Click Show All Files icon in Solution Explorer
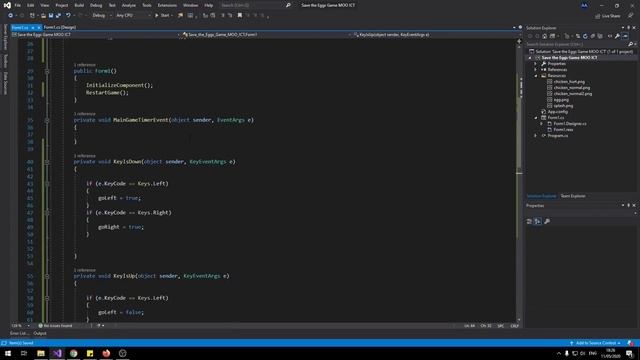 600,36
